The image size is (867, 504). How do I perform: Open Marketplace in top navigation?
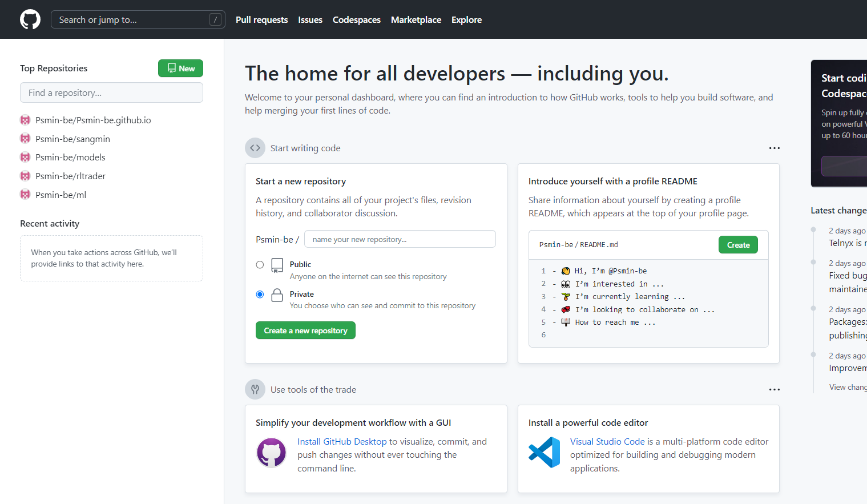(x=416, y=19)
